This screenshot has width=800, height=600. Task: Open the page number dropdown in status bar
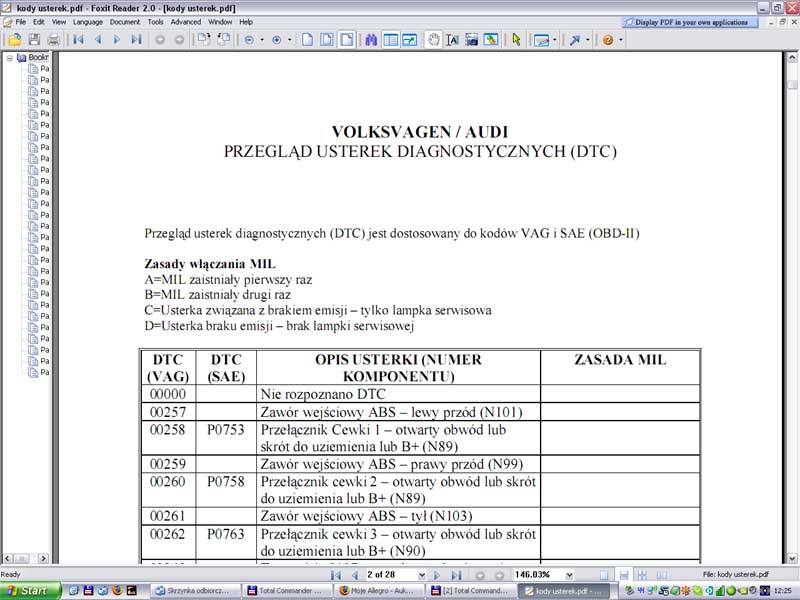pyautogui.click(x=422, y=575)
